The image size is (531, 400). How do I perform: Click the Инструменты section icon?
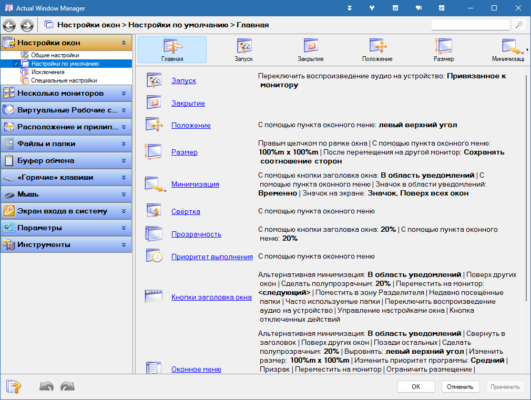[9, 245]
